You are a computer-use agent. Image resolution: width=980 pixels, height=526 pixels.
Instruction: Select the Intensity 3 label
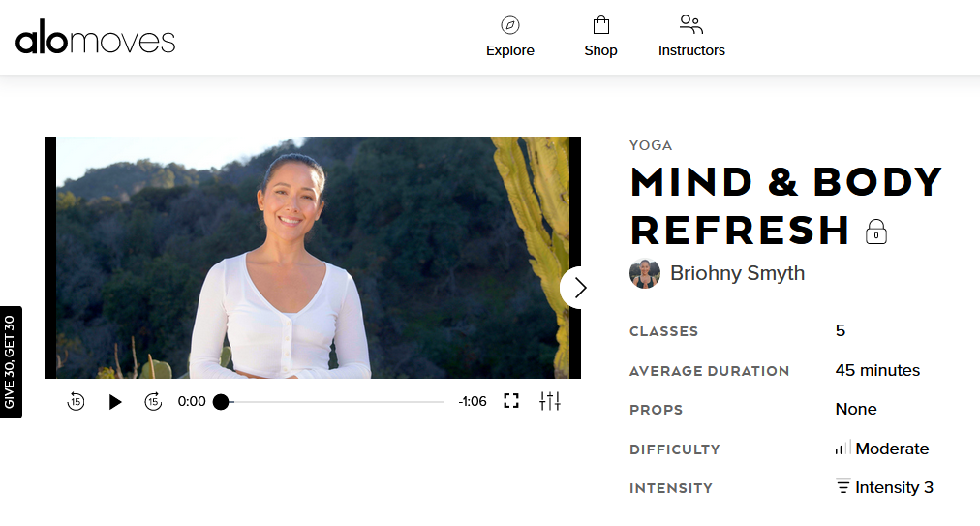click(895, 488)
